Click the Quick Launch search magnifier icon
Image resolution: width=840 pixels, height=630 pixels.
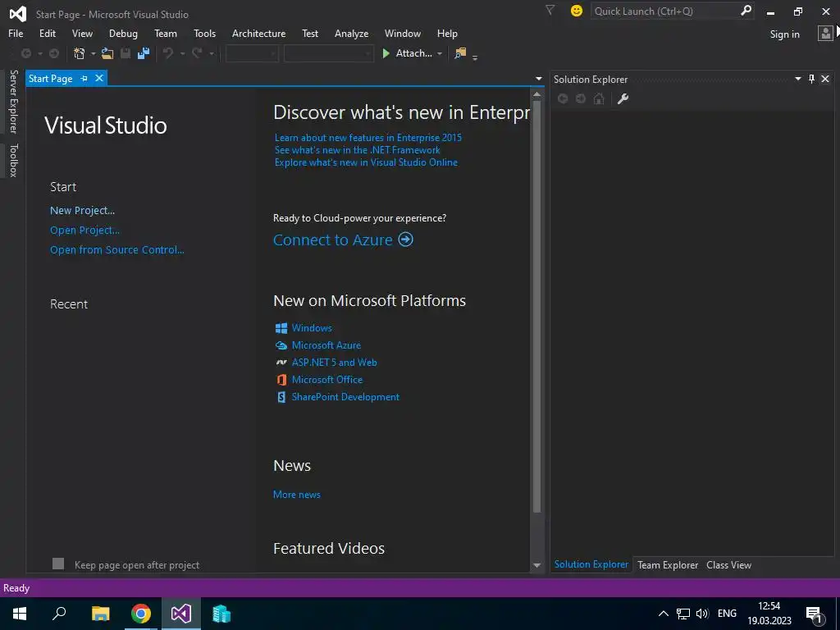[x=746, y=11]
